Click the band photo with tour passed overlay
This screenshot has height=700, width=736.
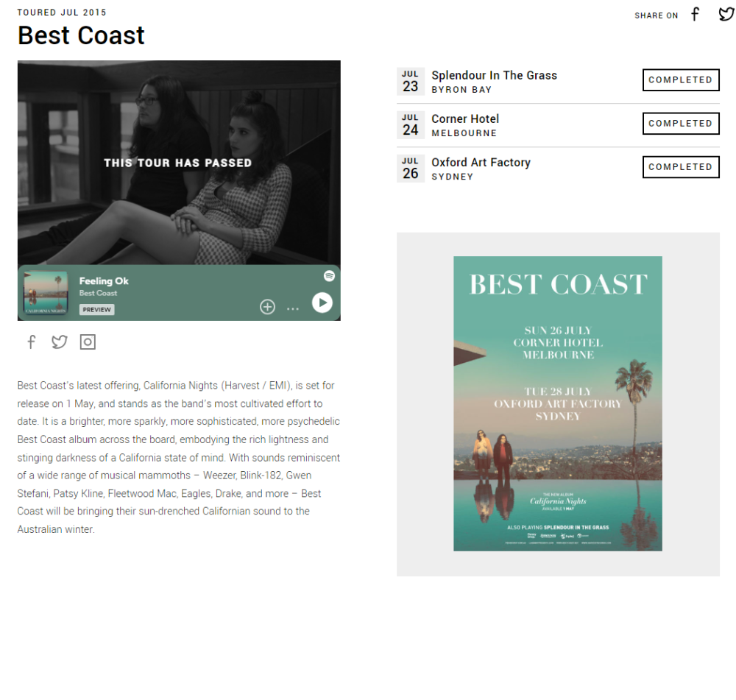point(179,163)
